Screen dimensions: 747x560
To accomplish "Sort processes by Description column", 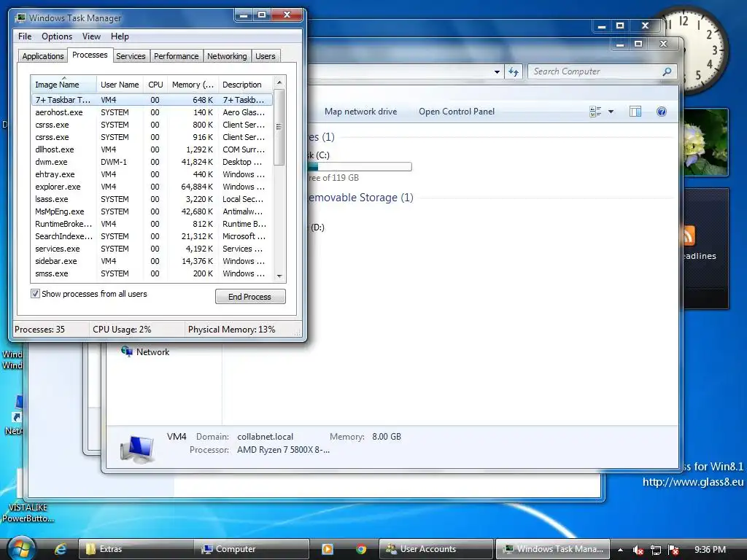I will [x=246, y=85].
